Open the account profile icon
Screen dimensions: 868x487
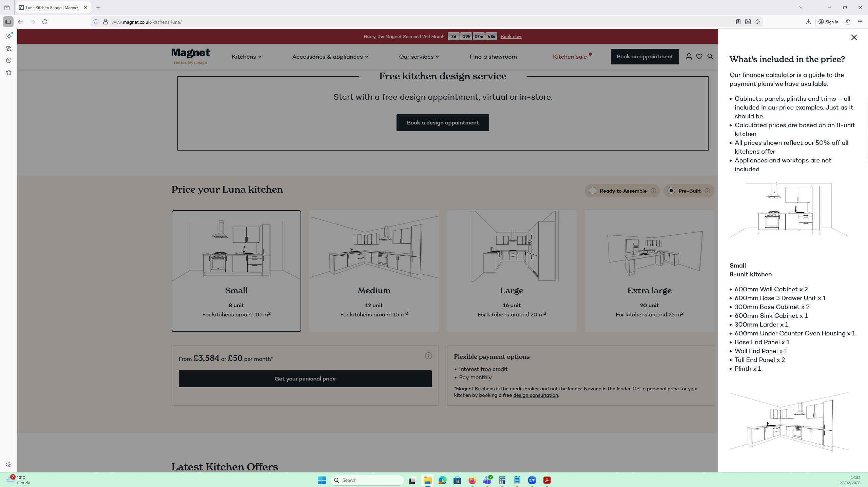point(689,57)
